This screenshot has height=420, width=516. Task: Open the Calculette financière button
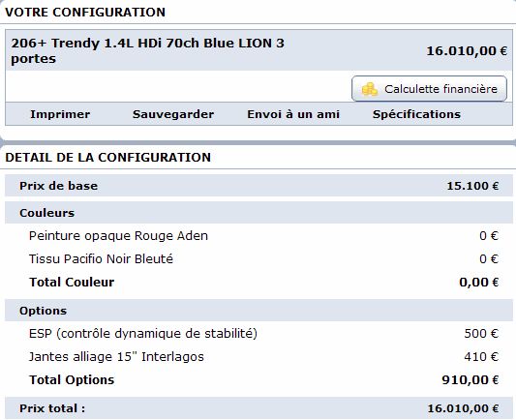[429, 89]
